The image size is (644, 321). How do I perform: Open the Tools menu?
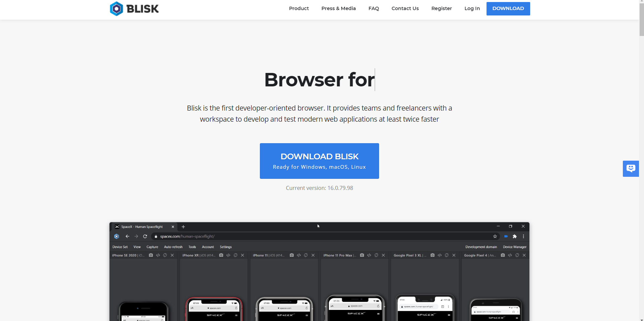click(x=192, y=247)
